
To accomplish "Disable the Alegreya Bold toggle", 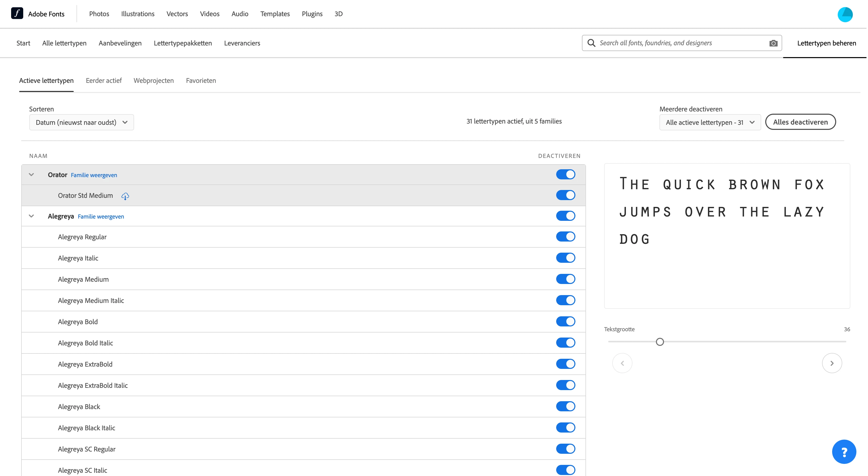I will pyautogui.click(x=566, y=322).
